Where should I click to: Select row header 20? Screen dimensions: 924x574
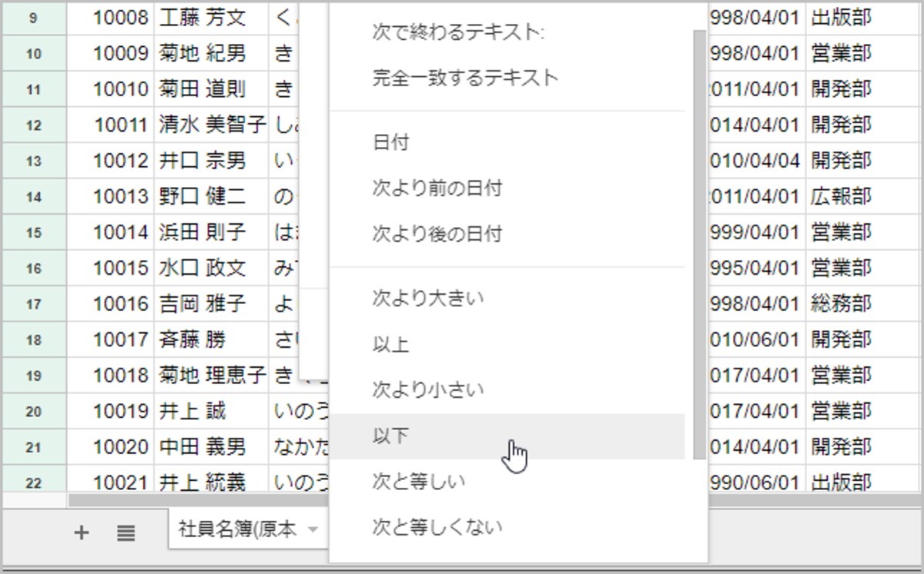pos(34,411)
